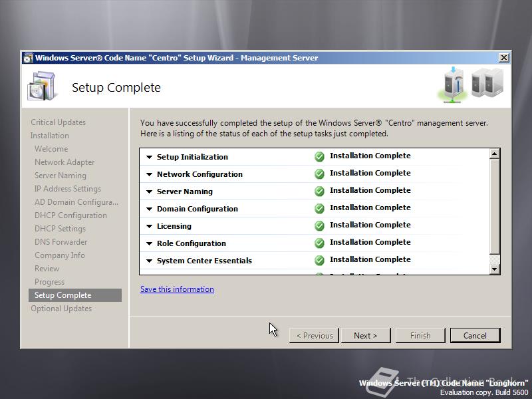
Task: Expand the Role Configuration details
Action: click(149, 243)
